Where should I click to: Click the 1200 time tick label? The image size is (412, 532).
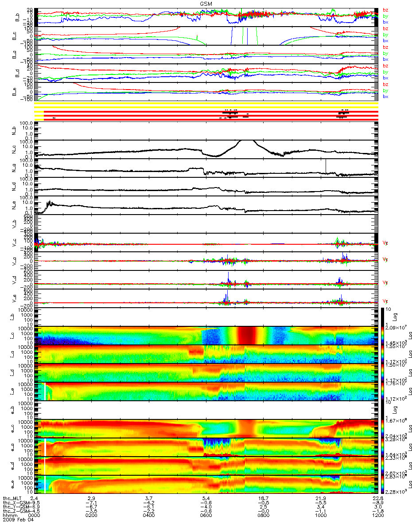click(x=377, y=516)
